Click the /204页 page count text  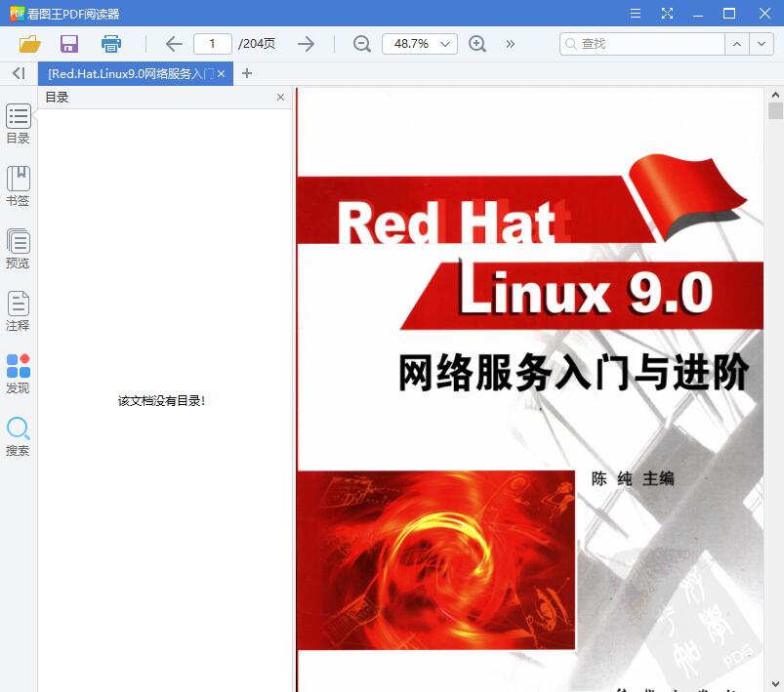tap(257, 44)
